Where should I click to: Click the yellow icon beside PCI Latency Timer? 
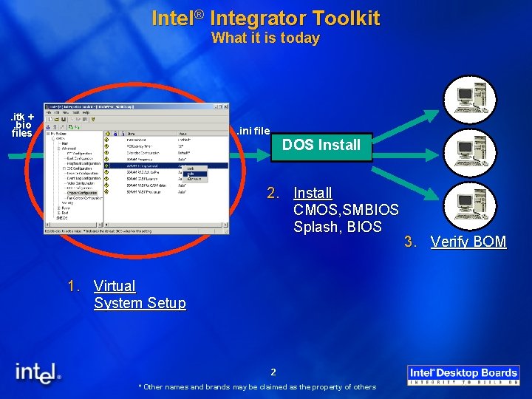106,146
